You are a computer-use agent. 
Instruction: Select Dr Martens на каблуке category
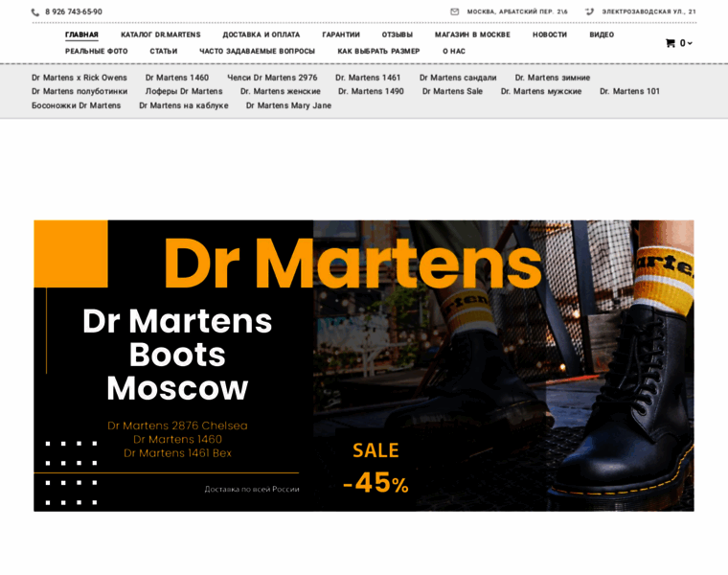click(184, 105)
